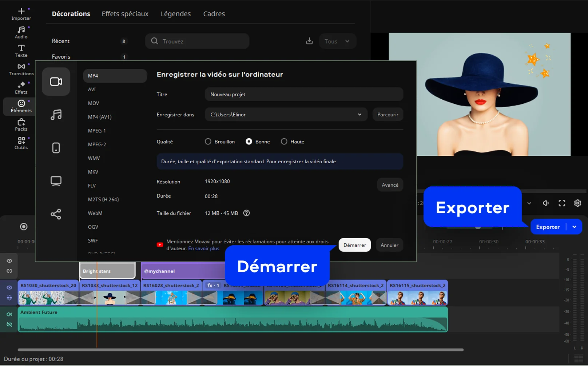This screenshot has height=366, width=588.
Task: Click the file size help question icon
Action: point(246,213)
